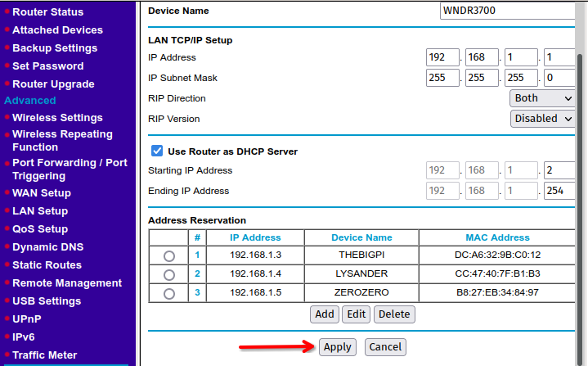Click Subnet Mask second octet field

pyautogui.click(x=482, y=78)
